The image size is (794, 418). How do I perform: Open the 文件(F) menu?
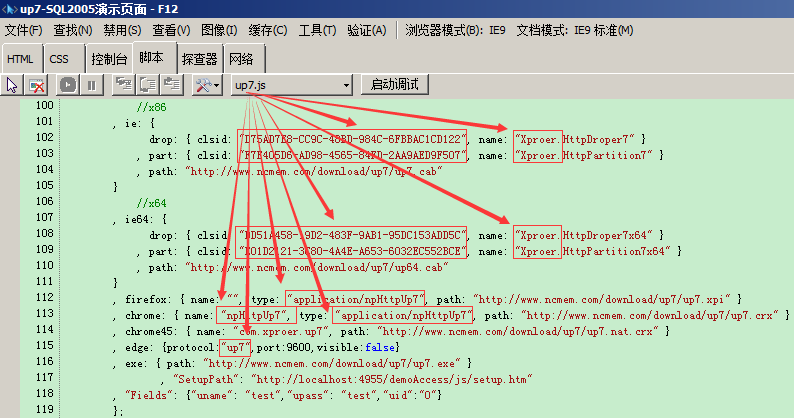pos(23,30)
